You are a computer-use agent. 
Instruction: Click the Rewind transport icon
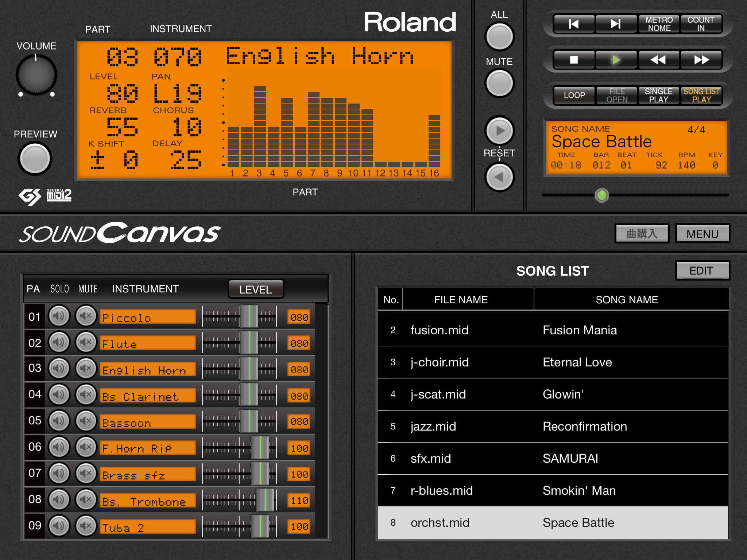click(658, 60)
